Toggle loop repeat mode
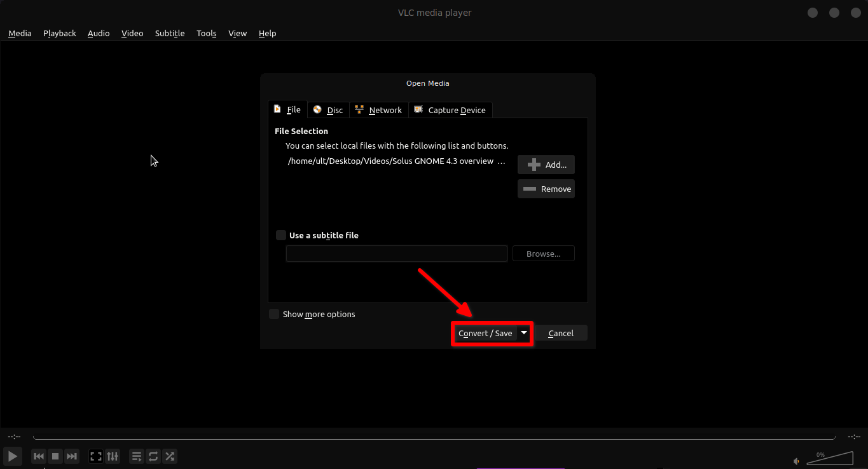This screenshot has height=469, width=868. click(x=153, y=456)
